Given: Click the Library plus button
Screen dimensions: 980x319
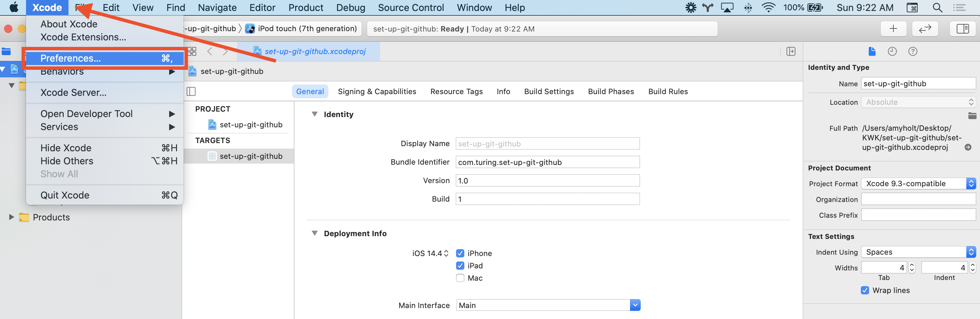Looking at the screenshot, I should click(893, 28).
